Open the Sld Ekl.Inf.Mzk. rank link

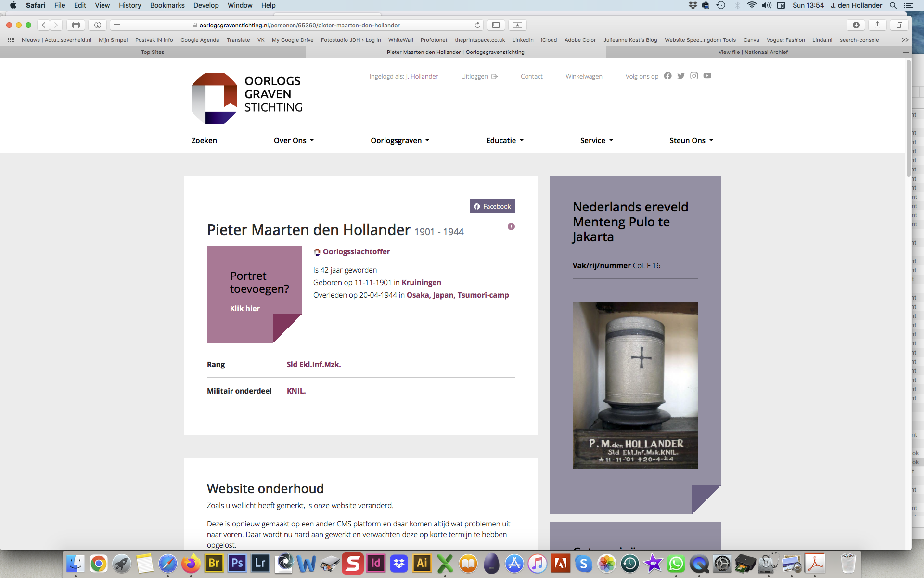pyautogui.click(x=314, y=364)
